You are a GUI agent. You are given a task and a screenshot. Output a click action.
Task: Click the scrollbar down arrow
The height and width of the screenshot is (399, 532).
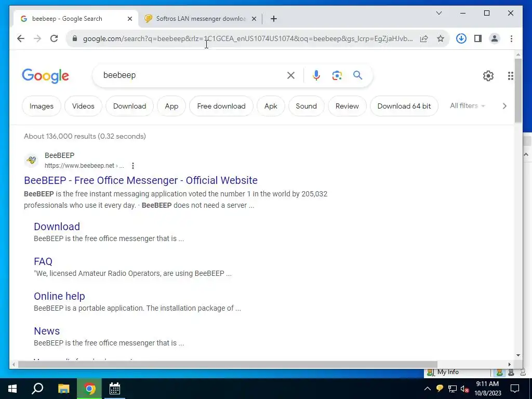518,355
